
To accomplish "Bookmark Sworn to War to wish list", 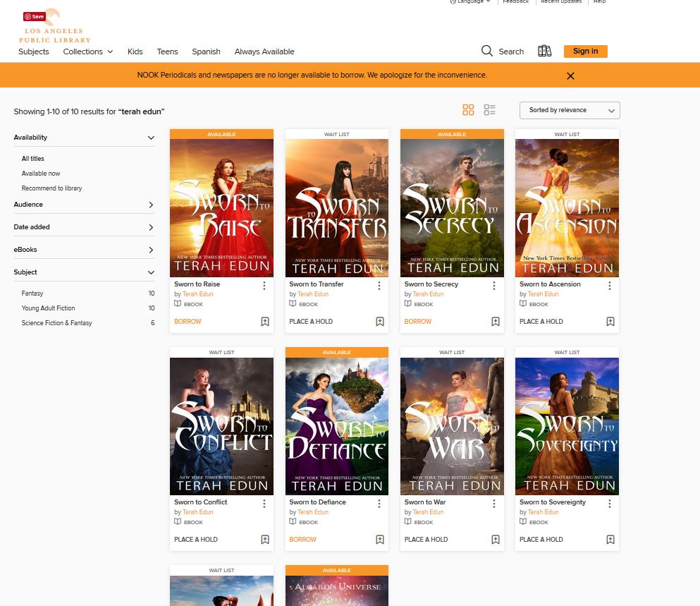I will (x=496, y=540).
